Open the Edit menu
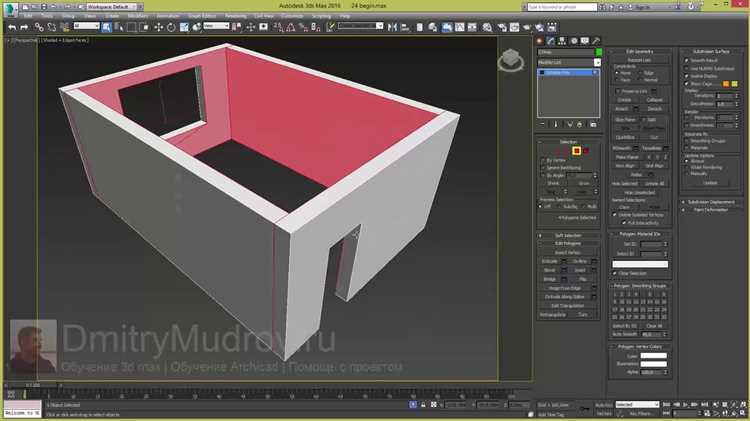Image resolution: width=750 pixels, height=421 pixels. point(28,16)
